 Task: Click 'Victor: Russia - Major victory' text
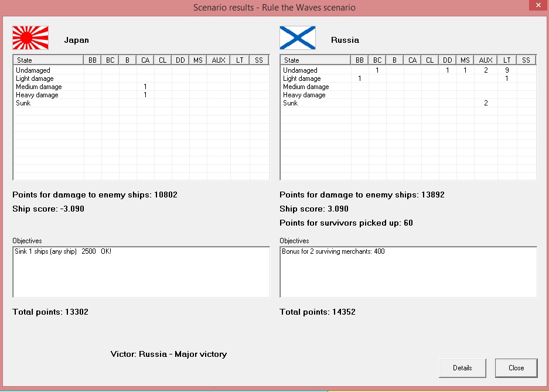[169, 354]
